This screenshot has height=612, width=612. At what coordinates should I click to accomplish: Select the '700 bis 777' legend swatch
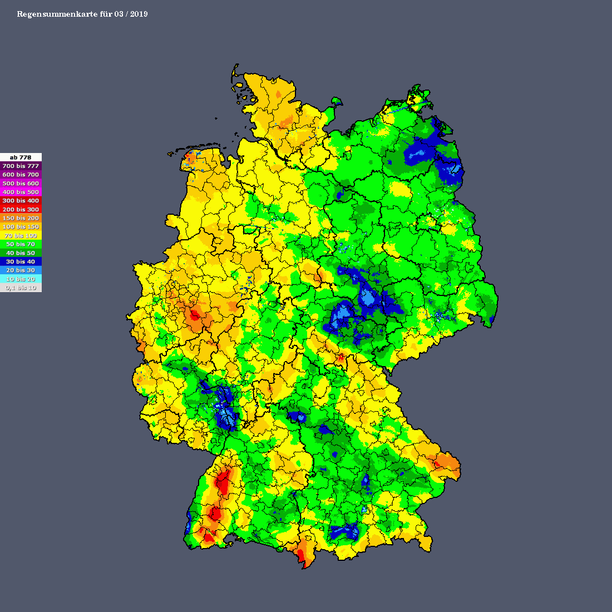(x=20, y=166)
